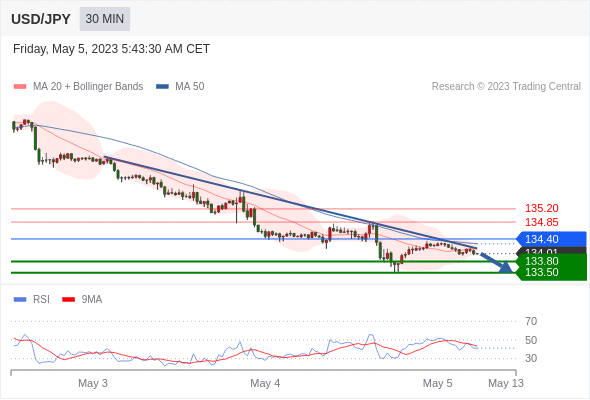Click the USD/JPY pair title
Image resolution: width=590 pixels, height=400 pixels.
click(x=41, y=19)
